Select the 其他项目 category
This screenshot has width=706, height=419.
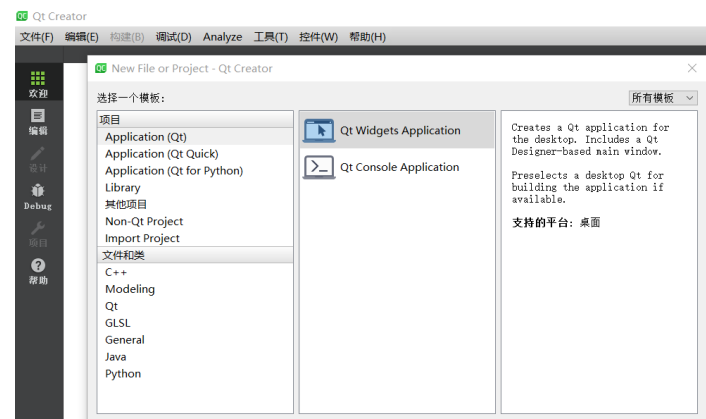[x=195, y=204]
